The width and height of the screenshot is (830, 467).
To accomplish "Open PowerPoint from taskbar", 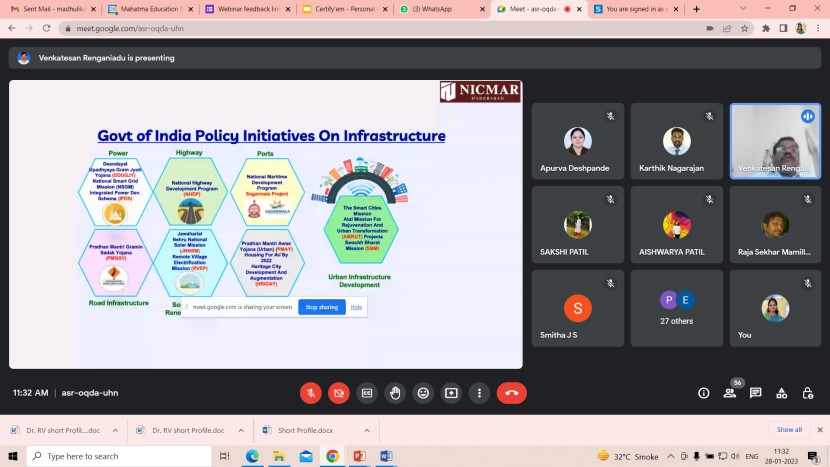I will coord(359,456).
